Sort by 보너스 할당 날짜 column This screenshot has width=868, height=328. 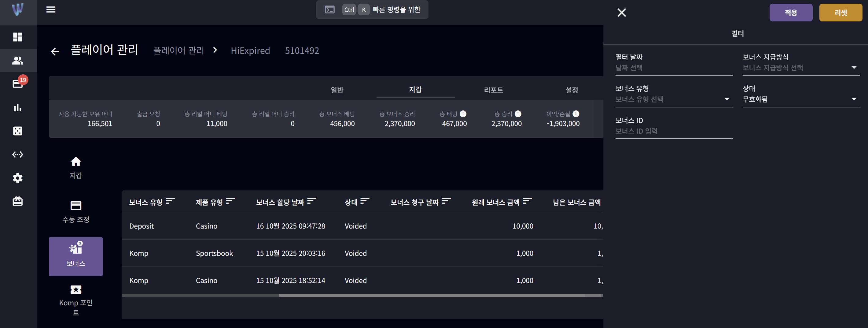312,201
